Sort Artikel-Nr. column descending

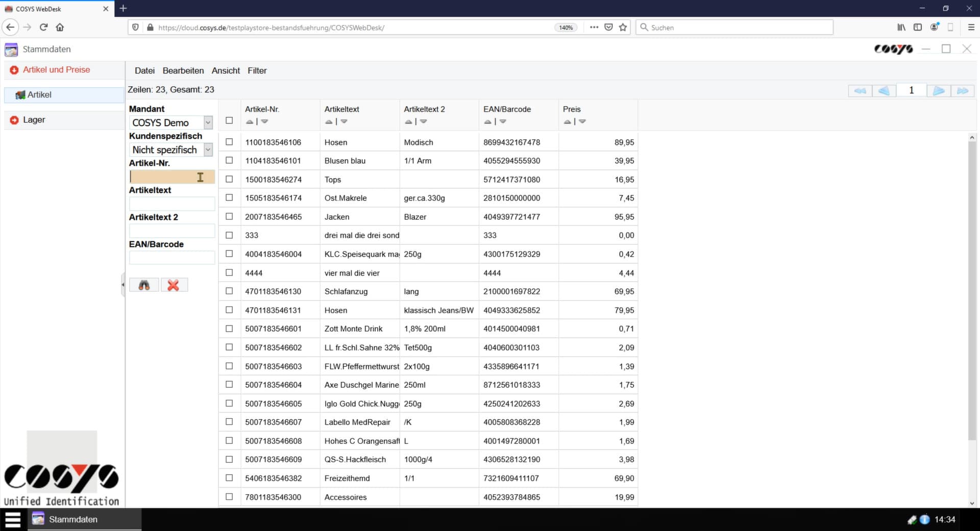point(264,121)
